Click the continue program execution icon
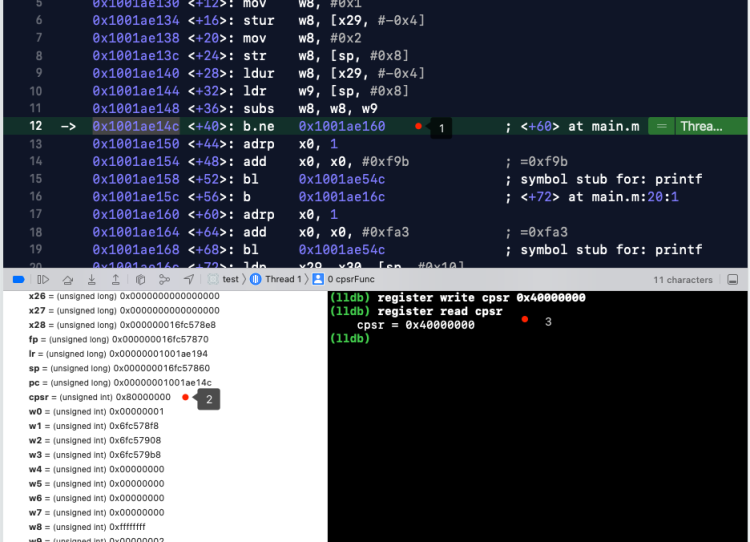Screen dimensions: 750x542 42,280
